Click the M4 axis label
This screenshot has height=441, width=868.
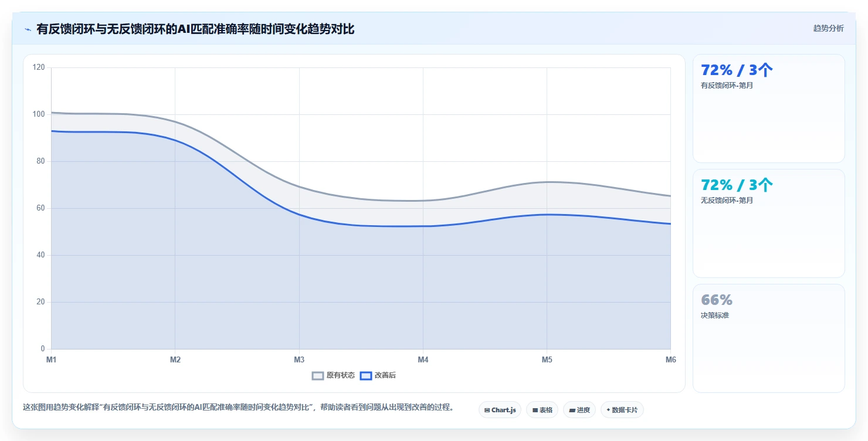[423, 360]
